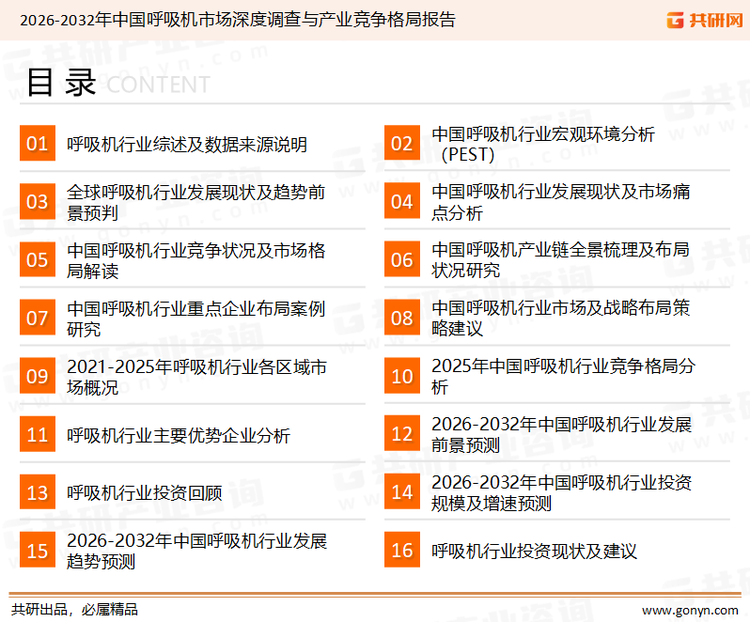Click the orange 03 number box
The image size is (750, 622).
[37, 201]
